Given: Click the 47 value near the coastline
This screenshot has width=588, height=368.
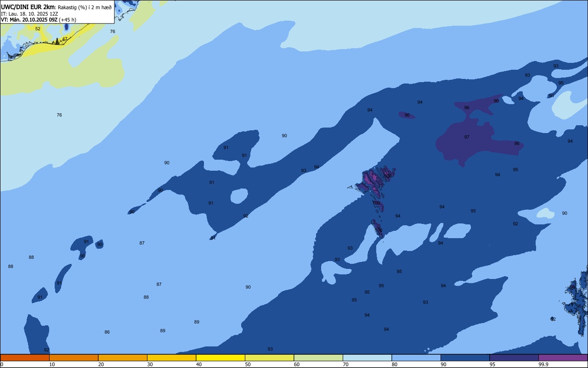Looking at the screenshot, I should 65,39.
